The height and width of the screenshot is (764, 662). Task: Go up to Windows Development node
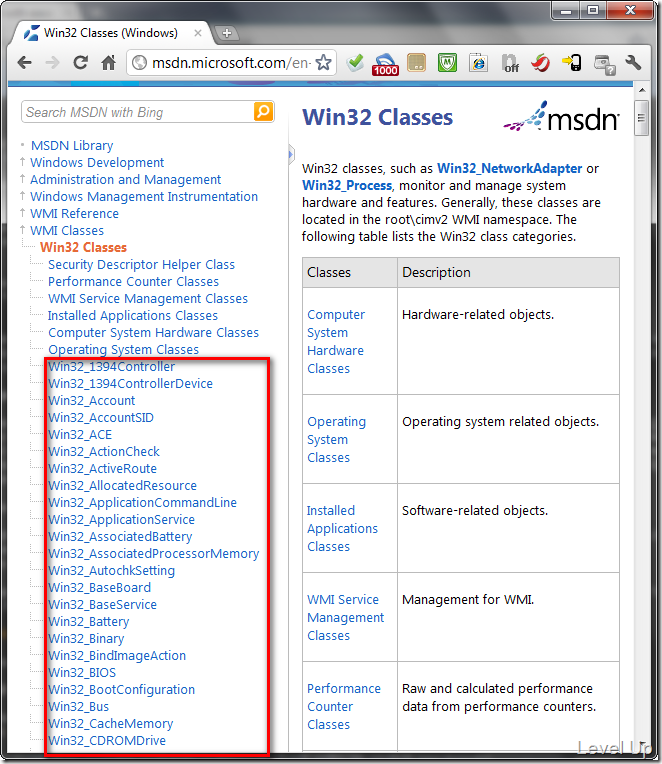(97, 163)
